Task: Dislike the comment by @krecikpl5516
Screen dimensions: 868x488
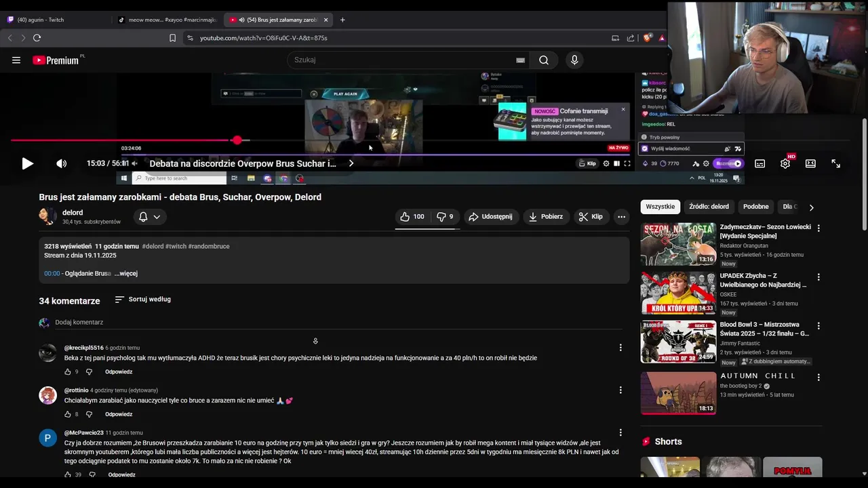Action: tap(89, 372)
